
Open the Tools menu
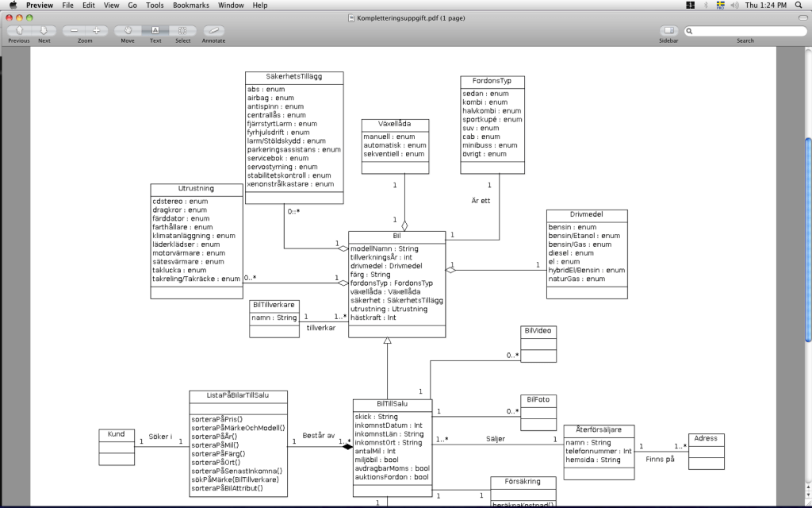[x=154, y=5]
